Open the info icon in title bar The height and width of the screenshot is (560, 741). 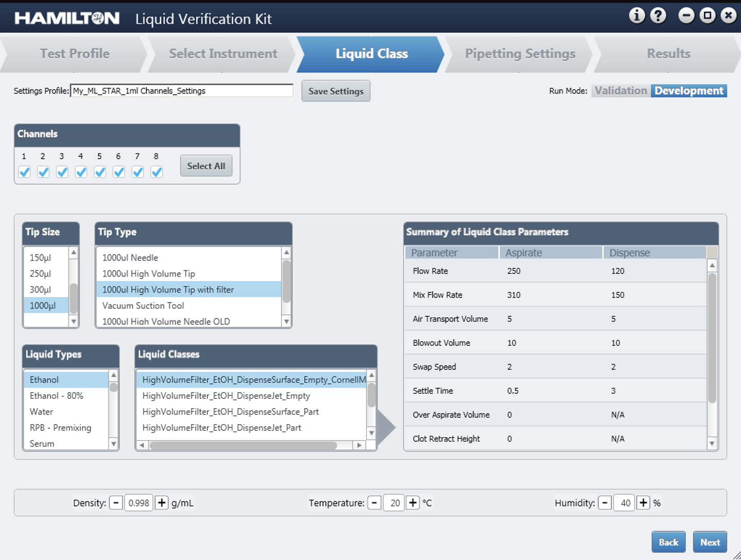coord(637,15)
